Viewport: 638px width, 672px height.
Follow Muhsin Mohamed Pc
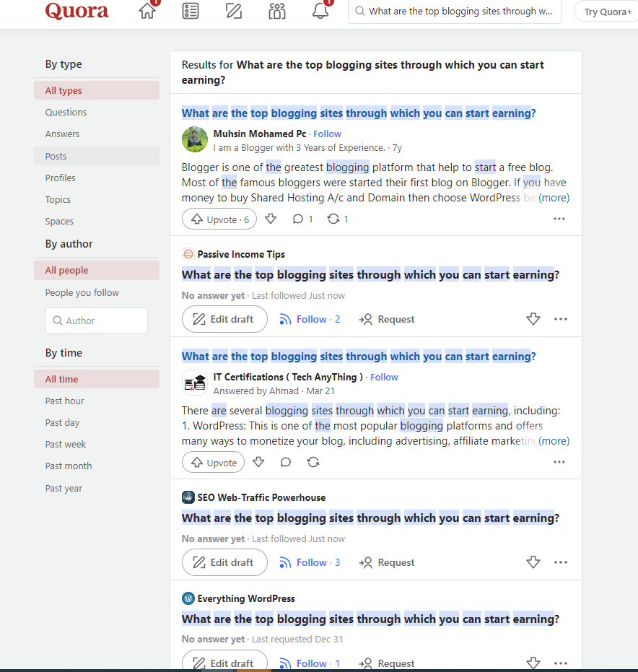(x=328, y=134)
